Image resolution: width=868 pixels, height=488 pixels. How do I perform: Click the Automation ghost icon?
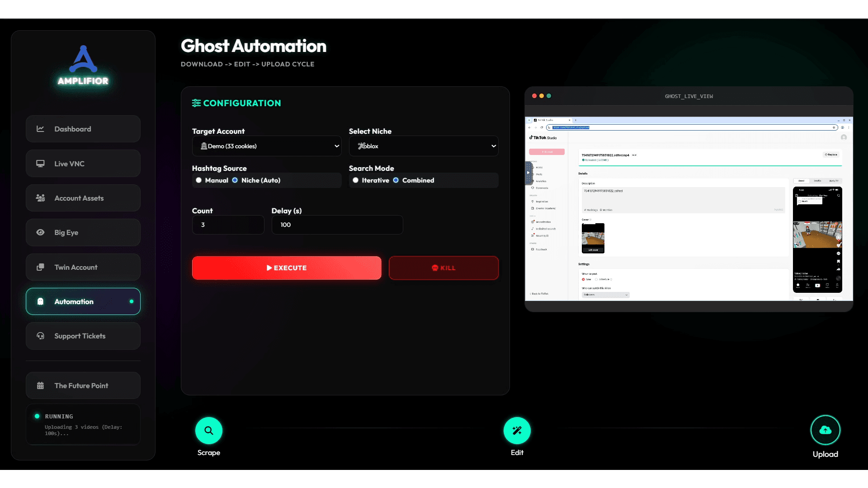(41, 301)
